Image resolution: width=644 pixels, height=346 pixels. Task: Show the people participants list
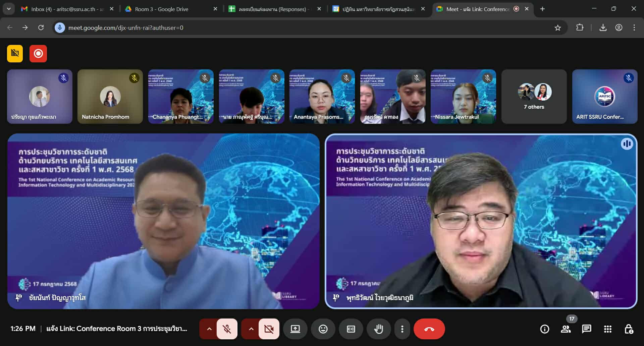coord(566,329)
